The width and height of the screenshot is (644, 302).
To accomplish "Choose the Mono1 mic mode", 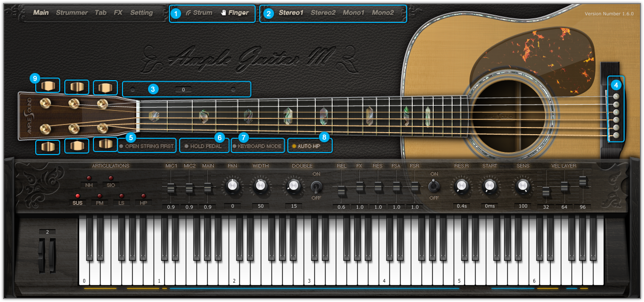I will (x=354, y=13).
